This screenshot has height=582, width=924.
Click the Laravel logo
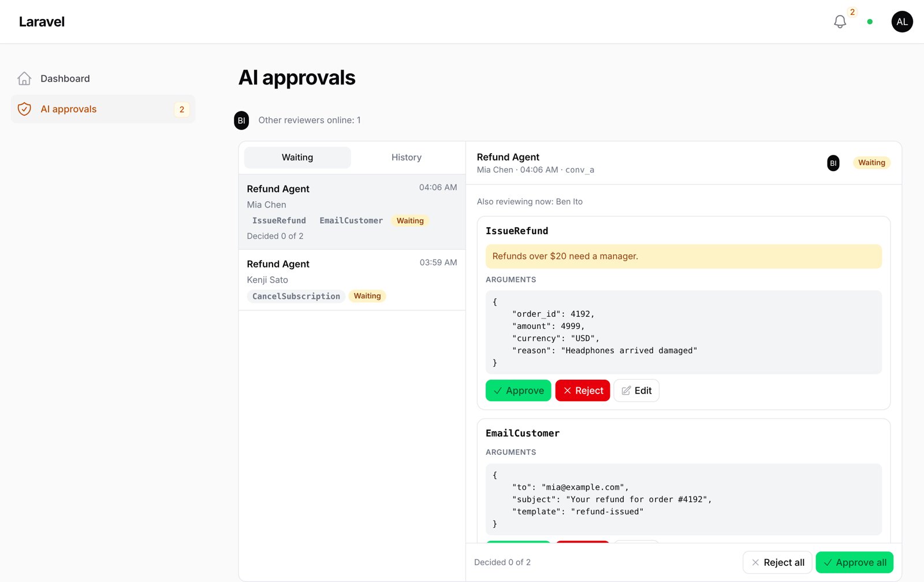(42, 22)
